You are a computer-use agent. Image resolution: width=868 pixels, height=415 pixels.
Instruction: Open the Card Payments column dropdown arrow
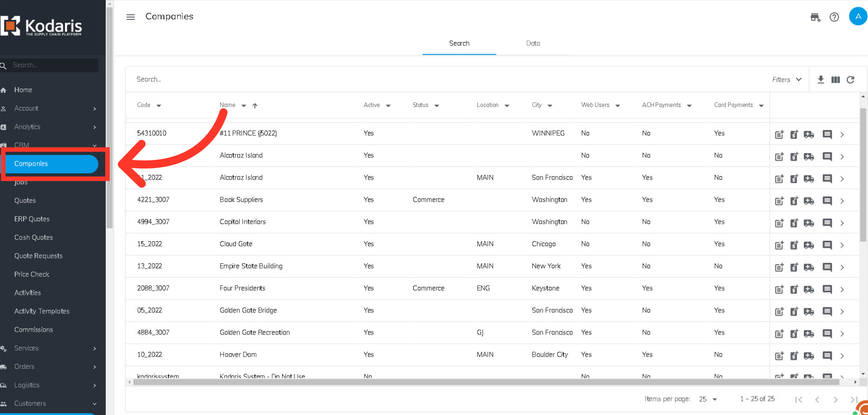click(x=761, y=106)
